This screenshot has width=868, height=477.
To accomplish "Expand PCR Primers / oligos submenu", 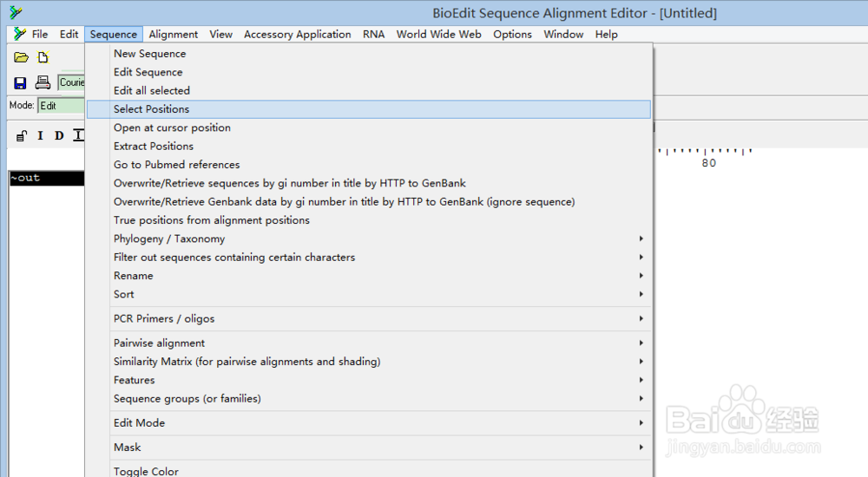I will pyautogui.click(x=369, y=319).
